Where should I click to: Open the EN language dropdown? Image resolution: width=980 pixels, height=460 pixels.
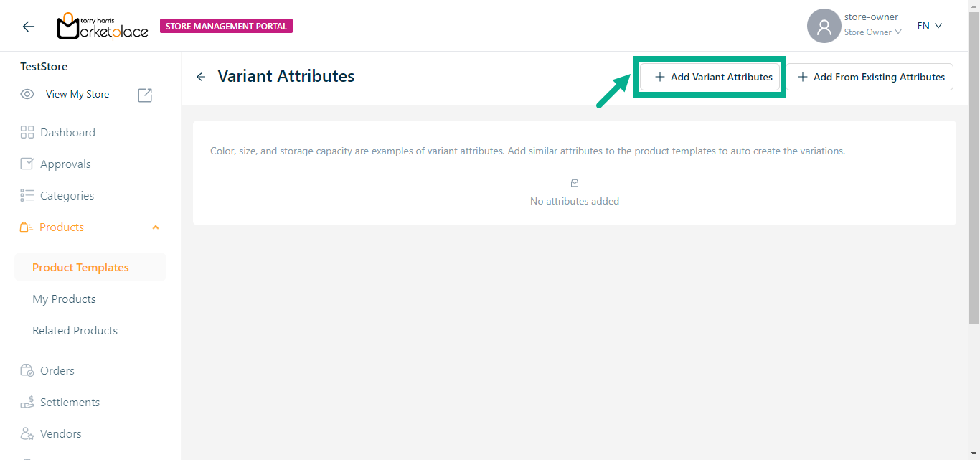coord(929,26)
